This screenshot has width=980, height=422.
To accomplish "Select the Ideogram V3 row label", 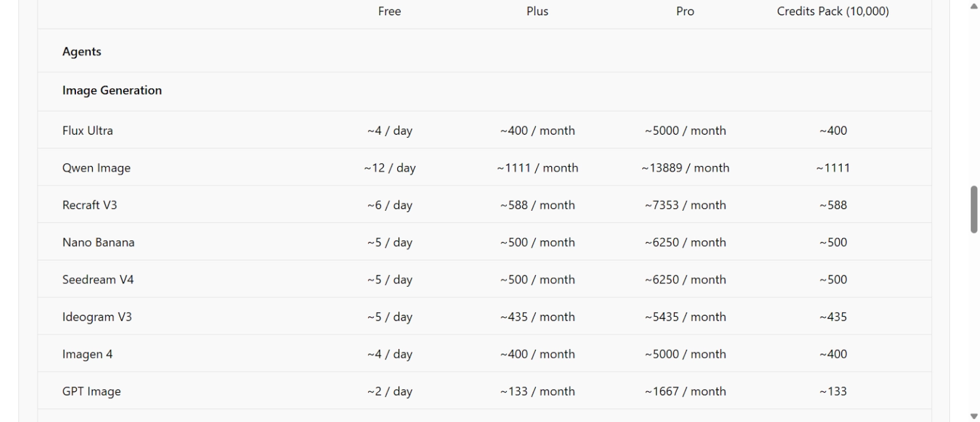I will coord(97,317).
